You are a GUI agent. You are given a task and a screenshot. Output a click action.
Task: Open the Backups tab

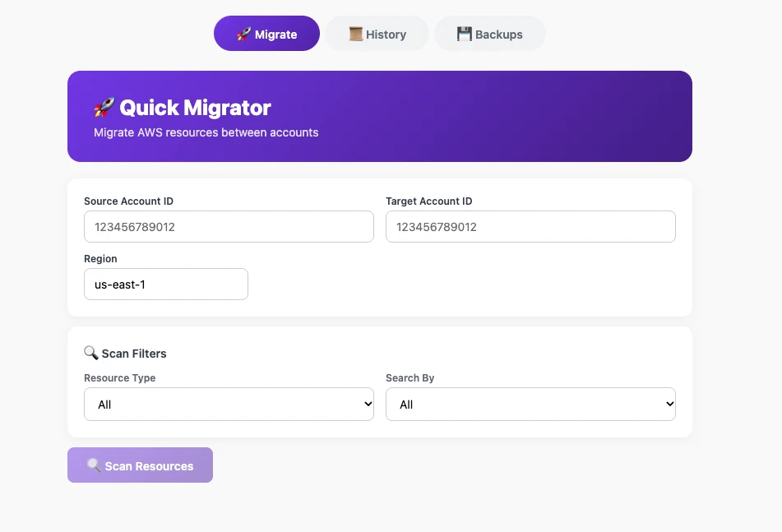(490, 34)
